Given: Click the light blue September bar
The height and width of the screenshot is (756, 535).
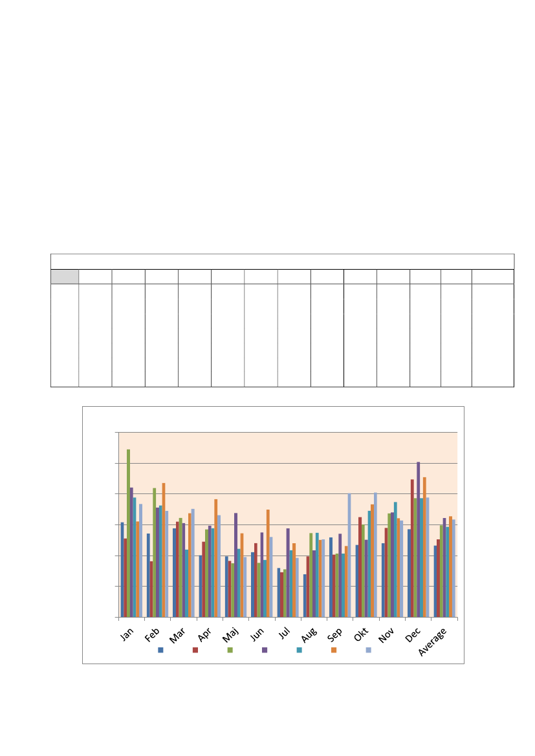Looking at the screenshot, I should [x=349, y=555].
